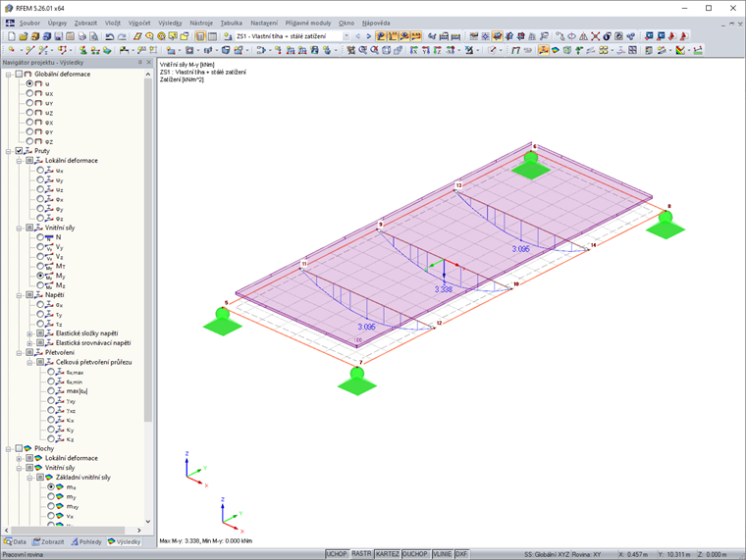Switch to the Data navigator tab
746x560 pixels.
tap(16, 541)
